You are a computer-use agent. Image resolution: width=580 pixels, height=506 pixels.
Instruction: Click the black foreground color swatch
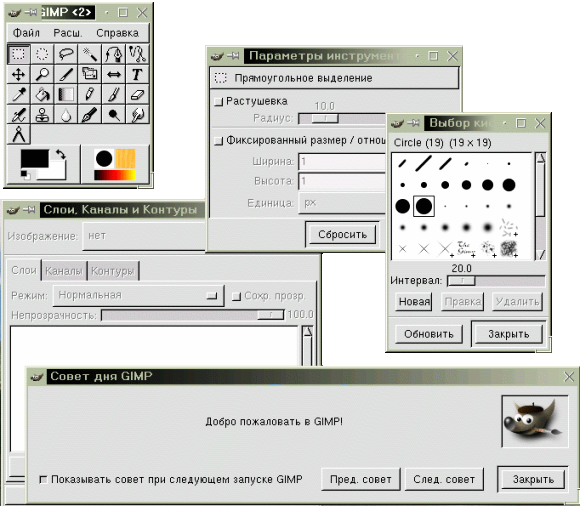[x=34, y=158]
